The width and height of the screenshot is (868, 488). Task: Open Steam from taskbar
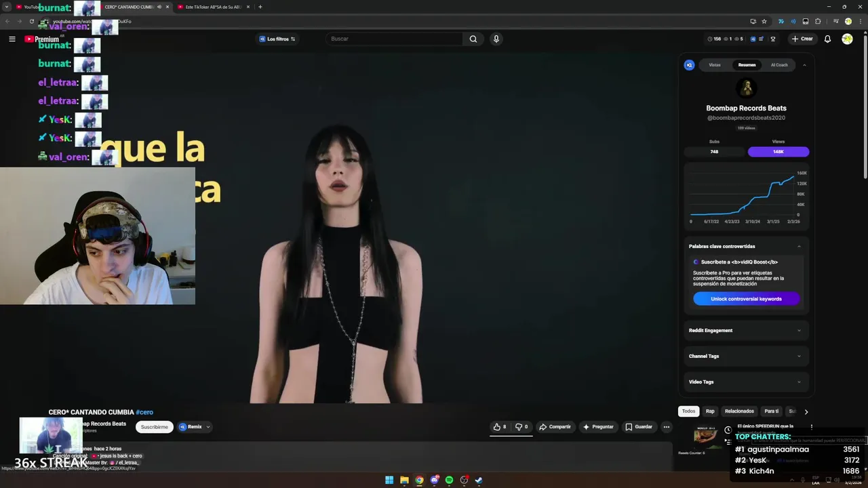click(479, 480)
